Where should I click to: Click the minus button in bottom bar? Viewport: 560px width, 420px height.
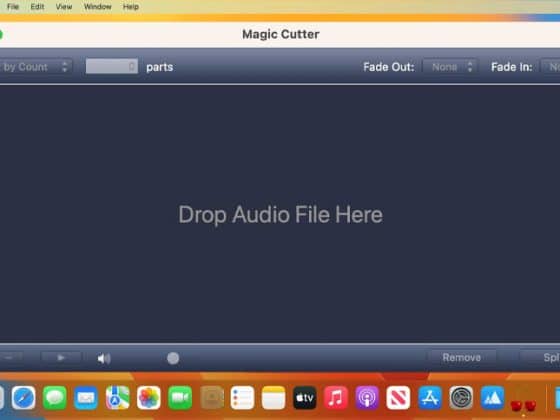tap(11, 357)
